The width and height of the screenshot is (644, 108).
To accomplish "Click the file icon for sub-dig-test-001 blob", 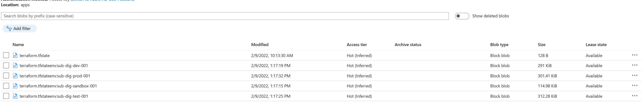I will click(15, 96).
